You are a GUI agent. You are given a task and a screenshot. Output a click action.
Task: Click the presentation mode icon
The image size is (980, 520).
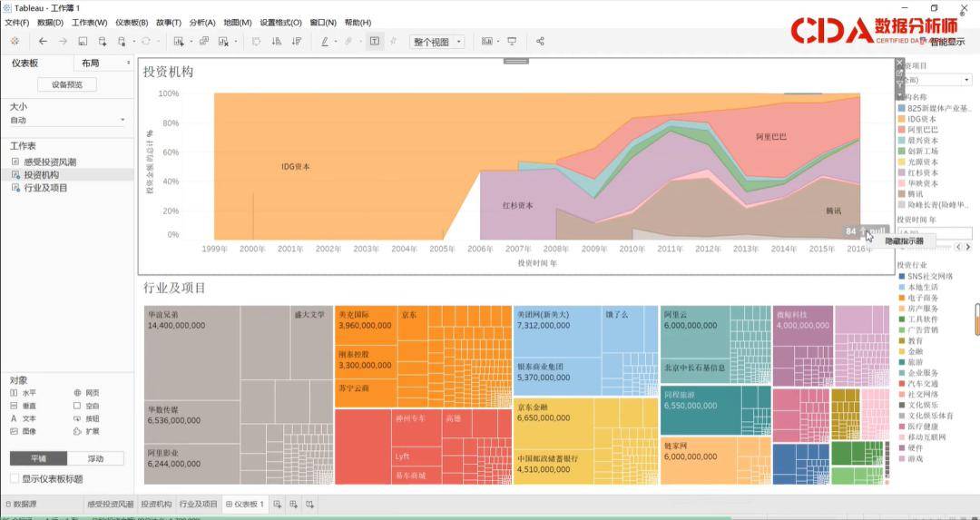pos(513,41)
